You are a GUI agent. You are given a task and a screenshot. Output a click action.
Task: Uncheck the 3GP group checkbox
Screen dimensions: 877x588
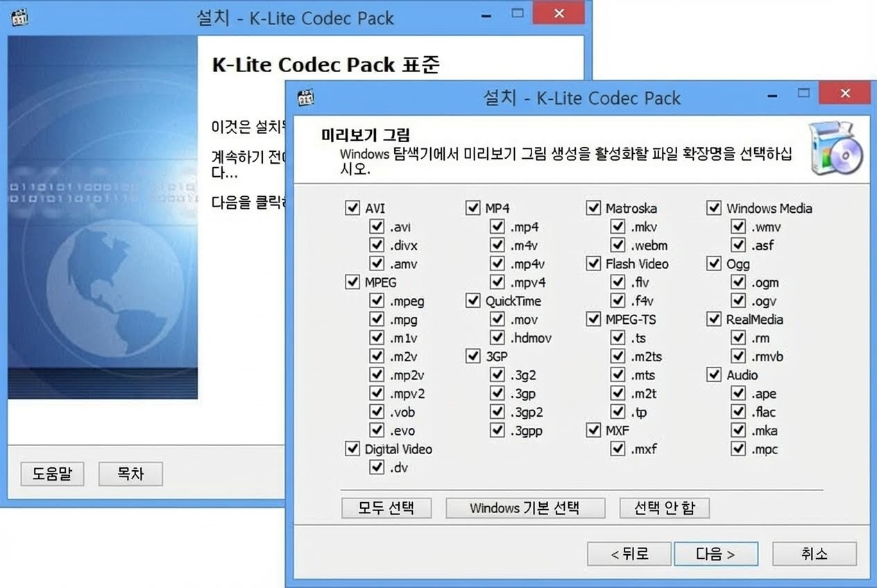(x=472, y=356)
